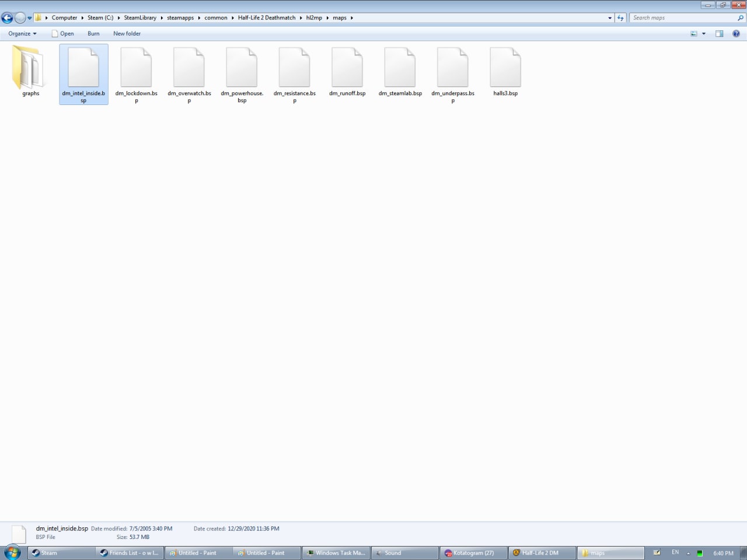This screenshot has width=747, height=560.
Task: Click Burn in the toolbar
Action: [93, 33]
